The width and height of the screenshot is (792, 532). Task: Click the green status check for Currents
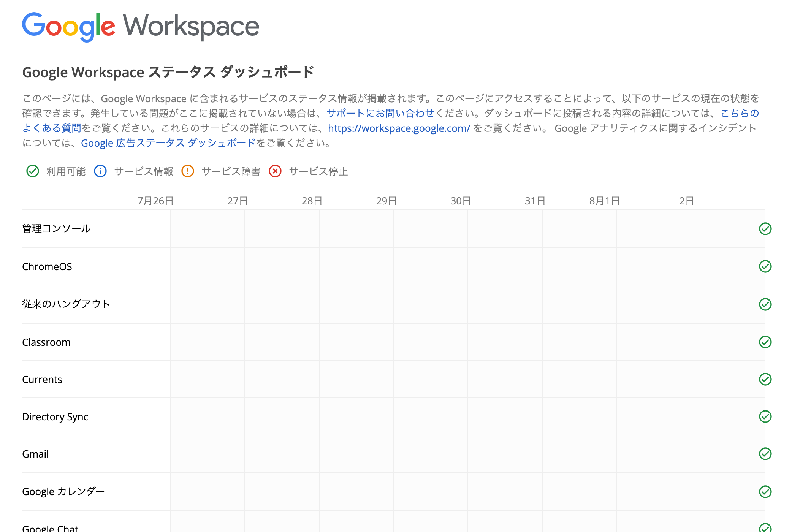click(x=765, y=379)
